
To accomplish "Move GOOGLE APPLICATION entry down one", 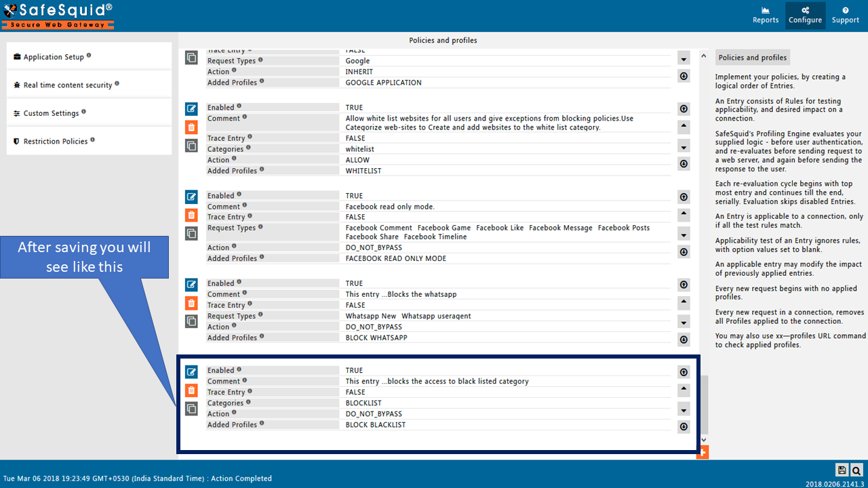I will pyautogui.click(x=684, y=59).
